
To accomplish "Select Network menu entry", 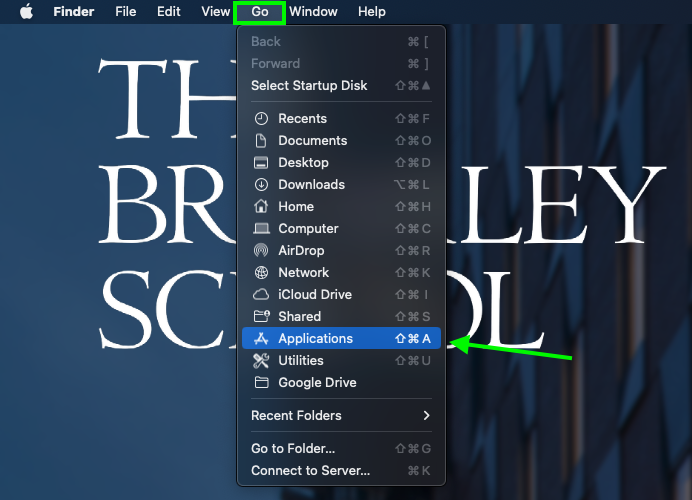I will [341, 272].
